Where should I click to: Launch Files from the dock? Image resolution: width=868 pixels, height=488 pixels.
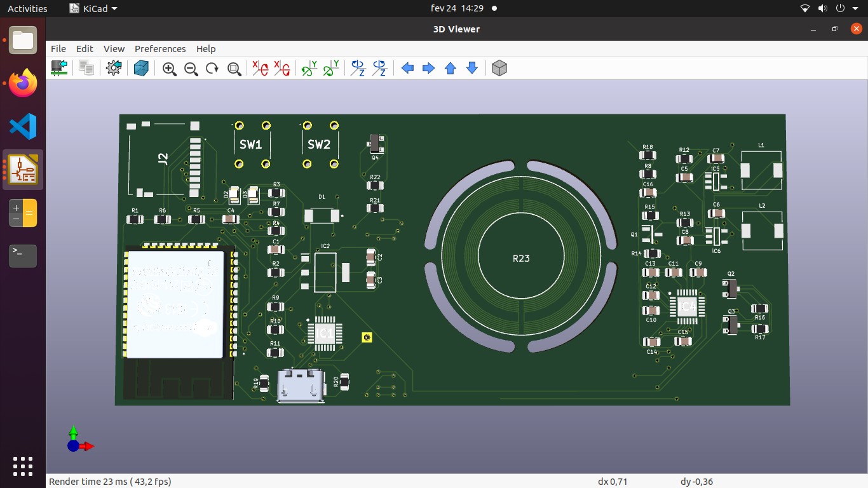tap(23, 40)
